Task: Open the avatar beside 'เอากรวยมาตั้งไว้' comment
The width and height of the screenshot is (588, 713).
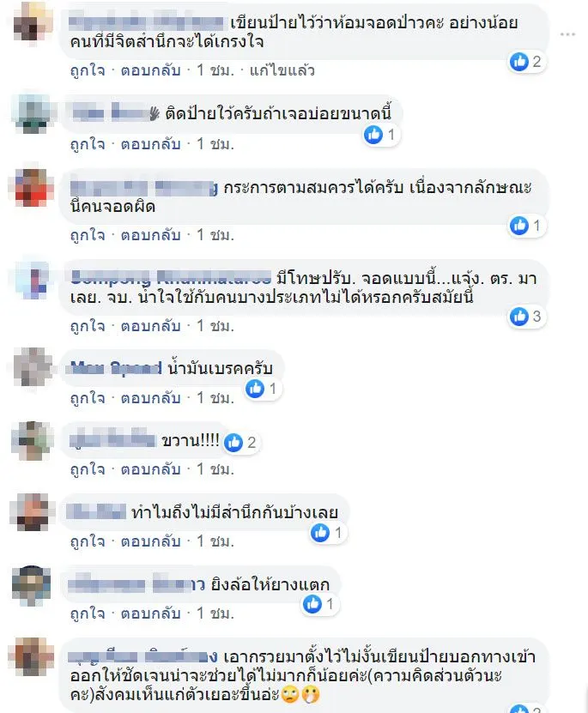Action: (x=31, y=657)
